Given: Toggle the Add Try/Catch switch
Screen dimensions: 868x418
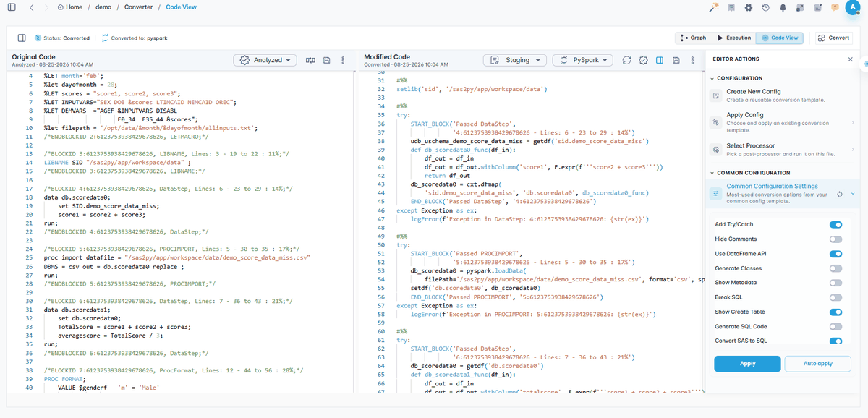Looking at the screenshot, I should click(x=835, y=224).
